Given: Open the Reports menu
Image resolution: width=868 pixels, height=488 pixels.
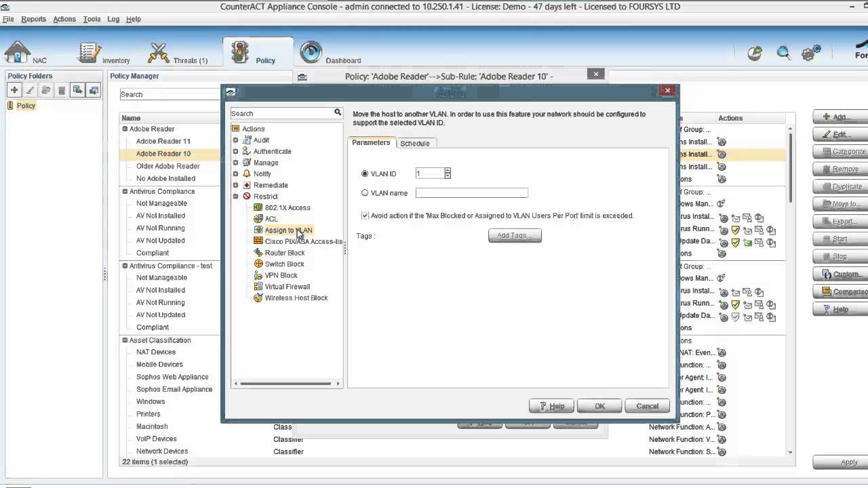Looking at the screenshot, I should pos(33,19).
